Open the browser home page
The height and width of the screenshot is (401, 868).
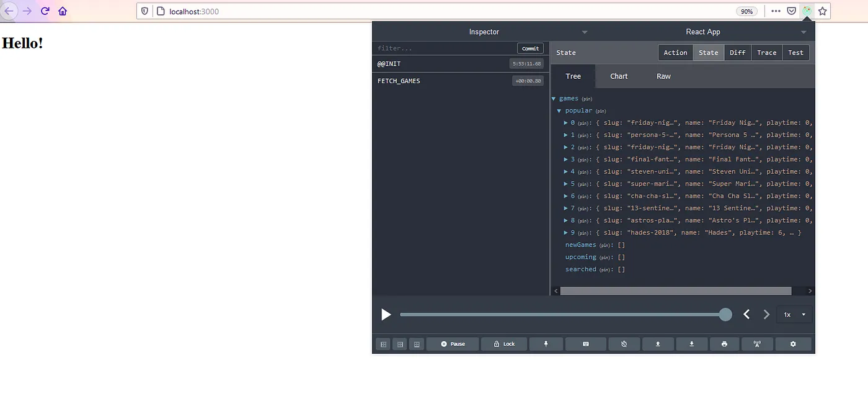click(63, 11)
